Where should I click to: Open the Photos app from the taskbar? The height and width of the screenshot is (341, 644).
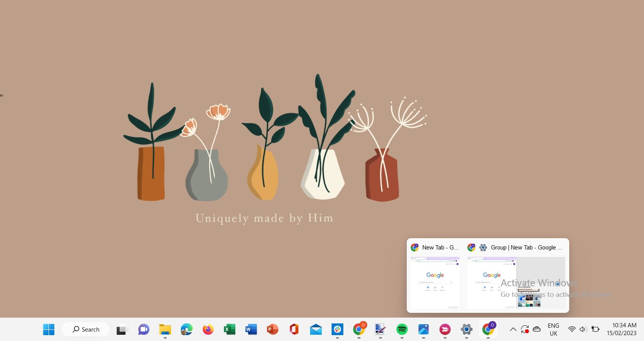click(423, 330)
